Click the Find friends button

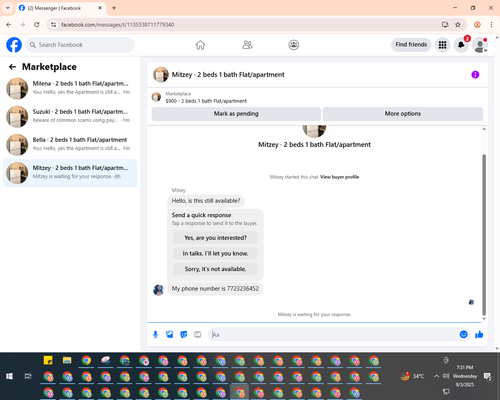coord(411,45)
